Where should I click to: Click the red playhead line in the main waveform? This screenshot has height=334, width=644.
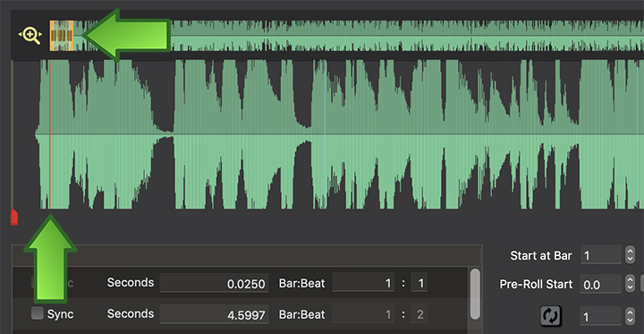tap(49, 134)
